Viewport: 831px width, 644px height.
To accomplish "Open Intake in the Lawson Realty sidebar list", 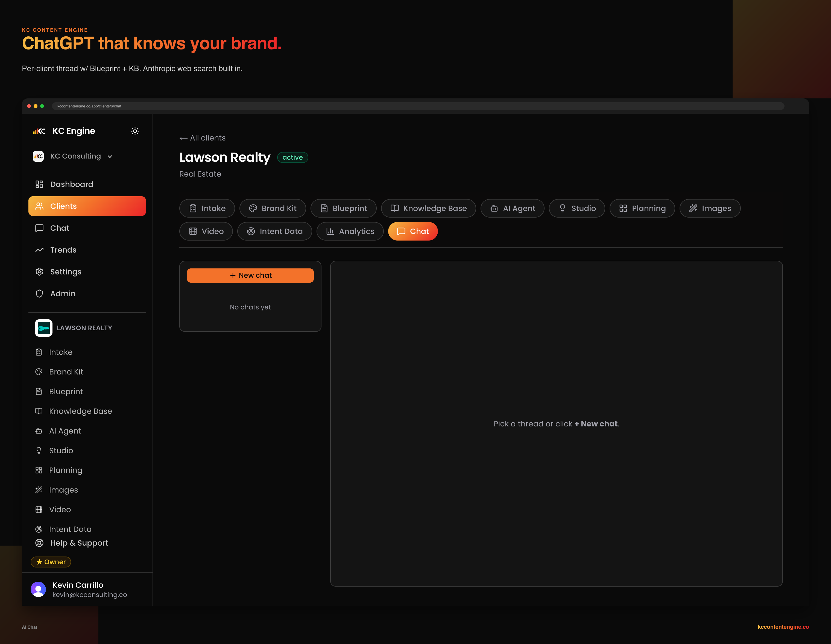I will click(x=87, y=352).
